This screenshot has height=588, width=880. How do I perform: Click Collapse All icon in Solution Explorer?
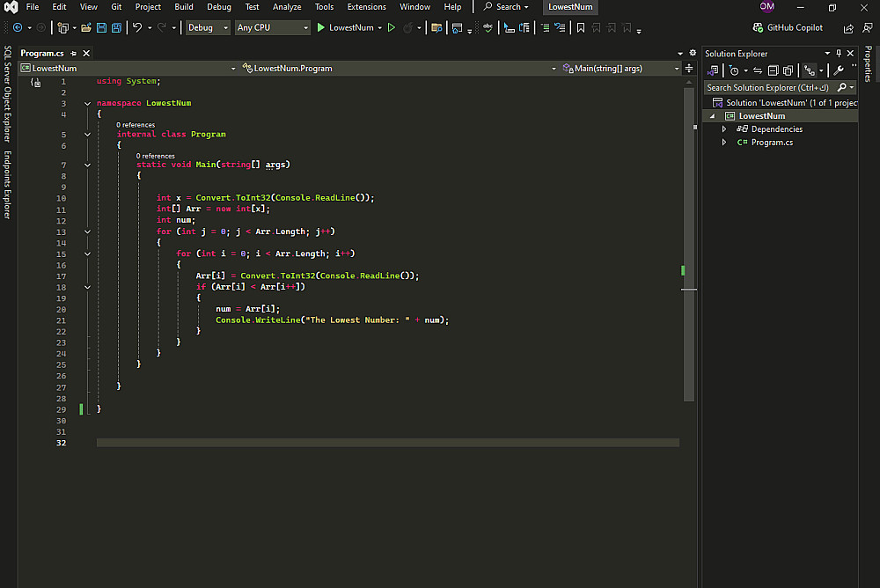[773, 70]
